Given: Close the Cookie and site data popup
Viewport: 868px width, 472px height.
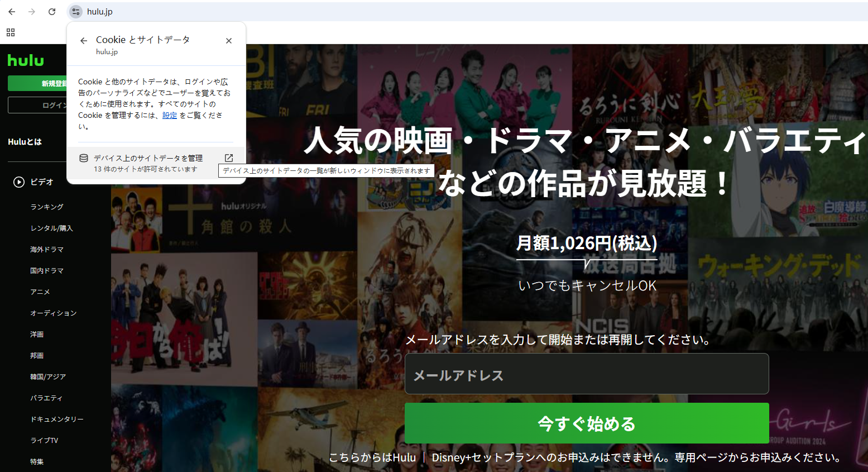Looking at the screenshot, I should (x=229, y=41).
